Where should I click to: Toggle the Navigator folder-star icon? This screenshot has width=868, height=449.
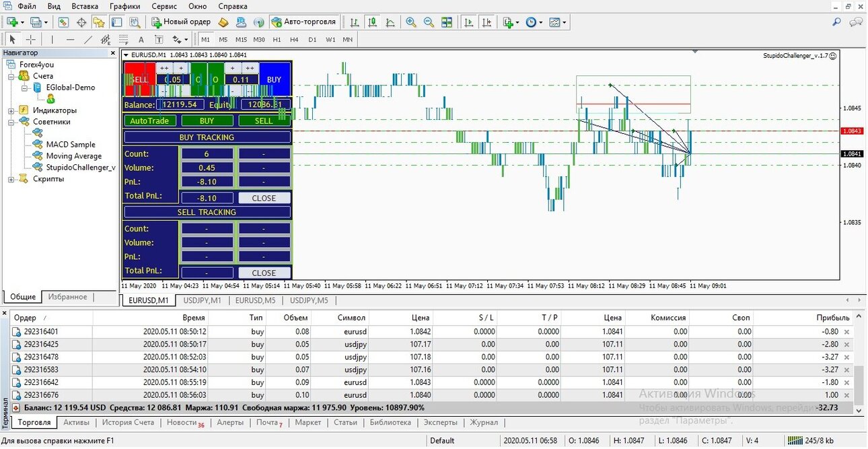[x=99, y=22]
